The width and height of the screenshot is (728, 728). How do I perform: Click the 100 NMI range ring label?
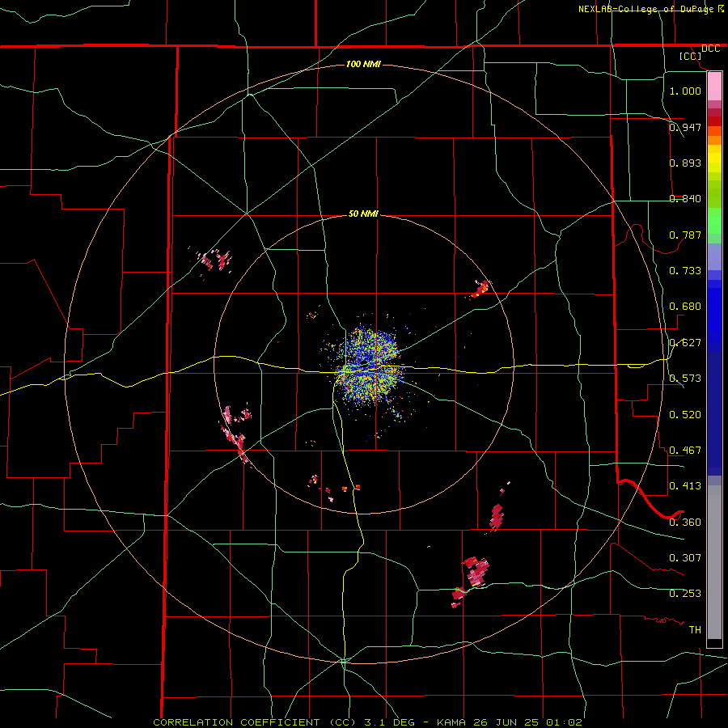(363, 64)
